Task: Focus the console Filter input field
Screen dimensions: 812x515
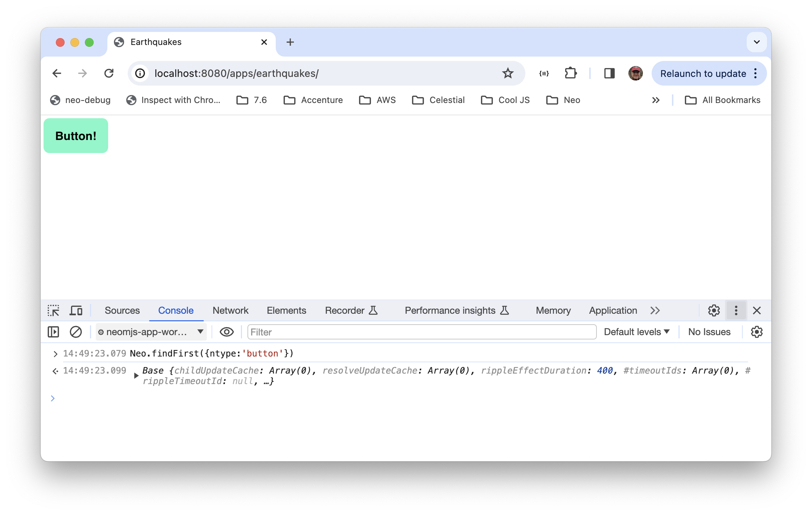Action: (x=422, y=332)
